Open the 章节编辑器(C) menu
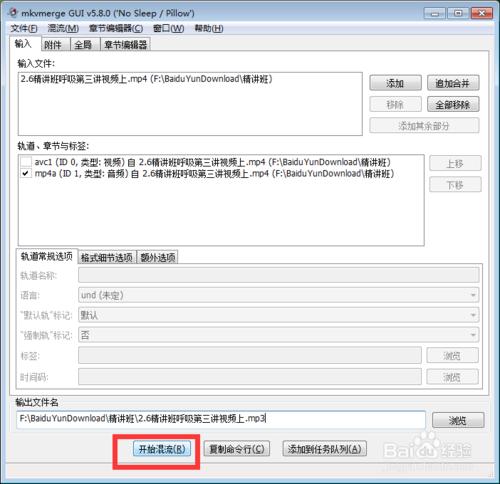 point(116,29)
